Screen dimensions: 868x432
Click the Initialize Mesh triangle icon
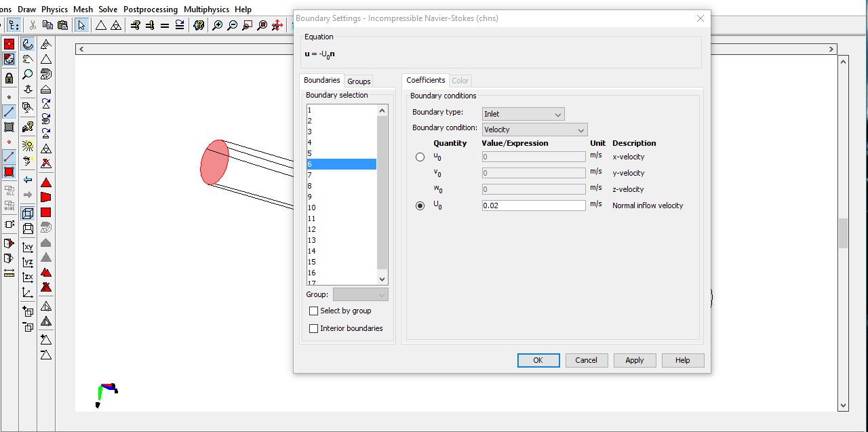101,25
